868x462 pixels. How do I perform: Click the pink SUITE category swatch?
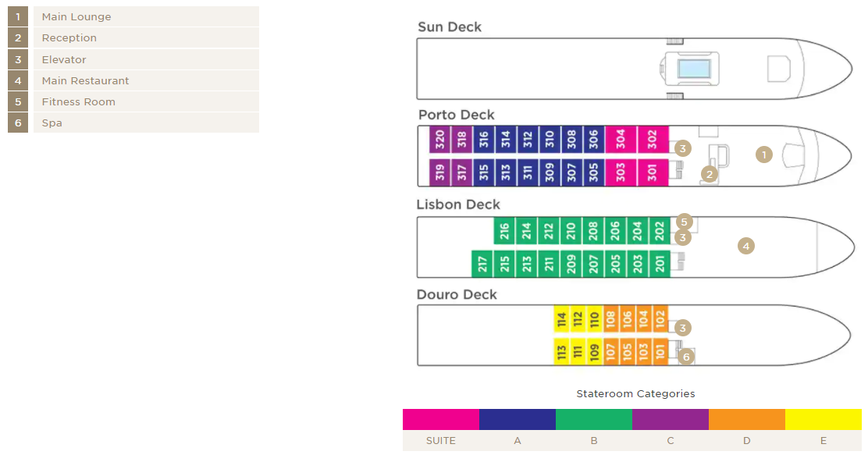[x=441, y=419]
